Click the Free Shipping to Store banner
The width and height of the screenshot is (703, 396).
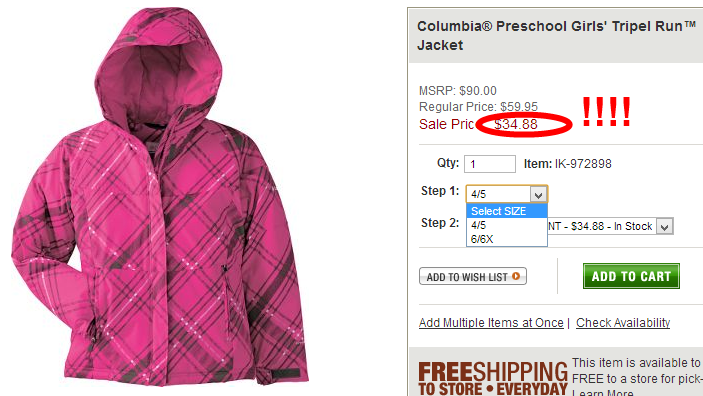coord(493,379)
